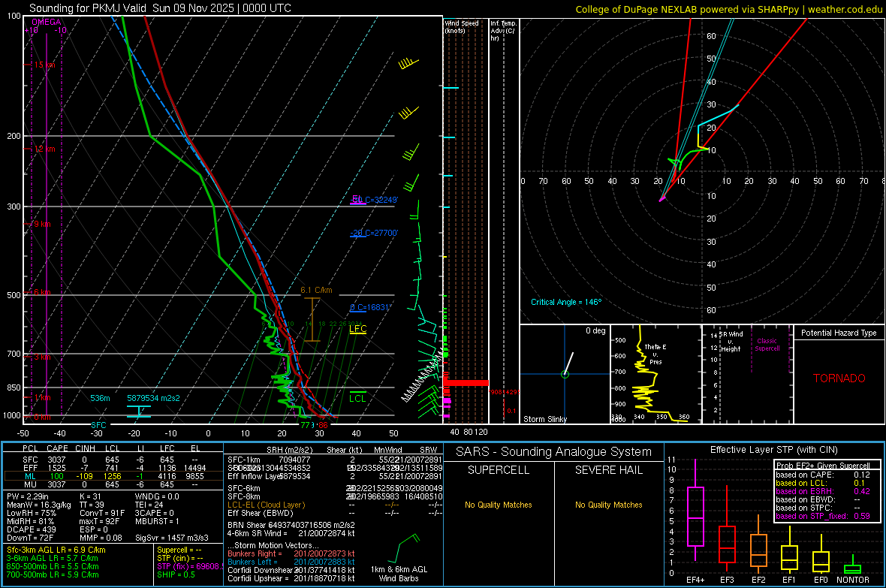This screenshot has width=886, height=588.
Task: Click the 'SigSvr = 1457 m3/s3' value
Action: click(172, 538)
